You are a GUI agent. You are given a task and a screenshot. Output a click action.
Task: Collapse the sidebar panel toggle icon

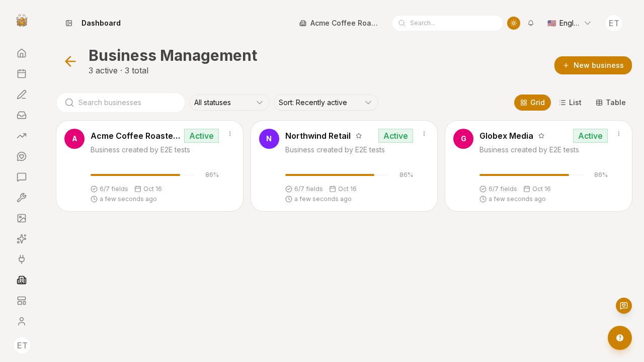[69, 23]
